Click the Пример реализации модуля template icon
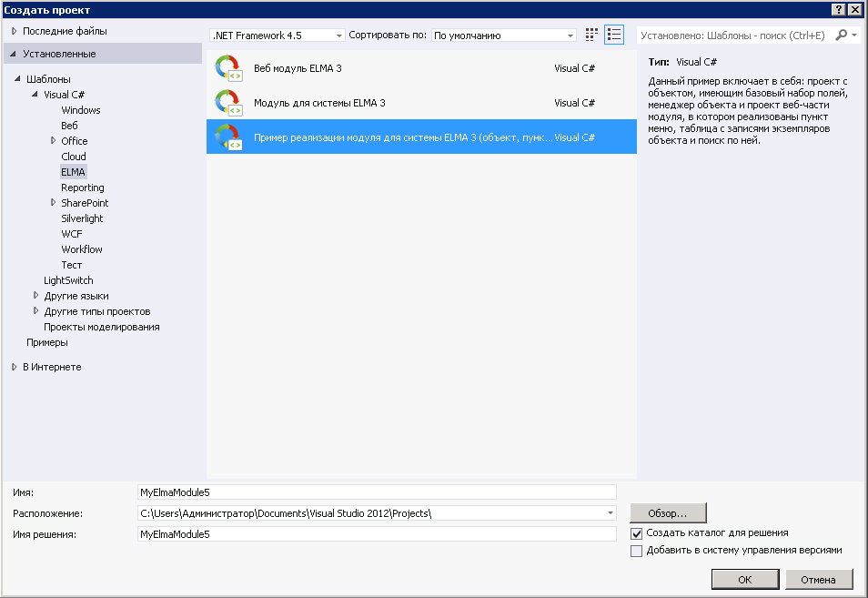Image resolution: width=868 pixels, height=598 pixels. [x=227, y=137]
